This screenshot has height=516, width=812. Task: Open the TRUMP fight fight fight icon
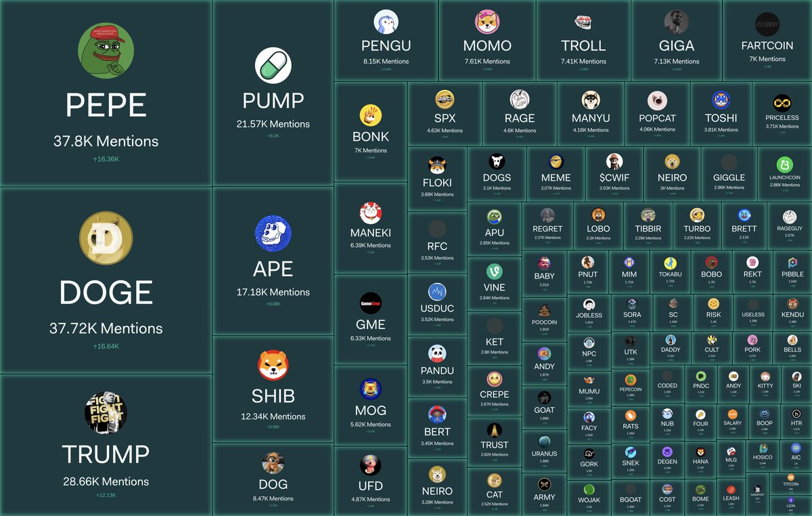click(106, 413)
